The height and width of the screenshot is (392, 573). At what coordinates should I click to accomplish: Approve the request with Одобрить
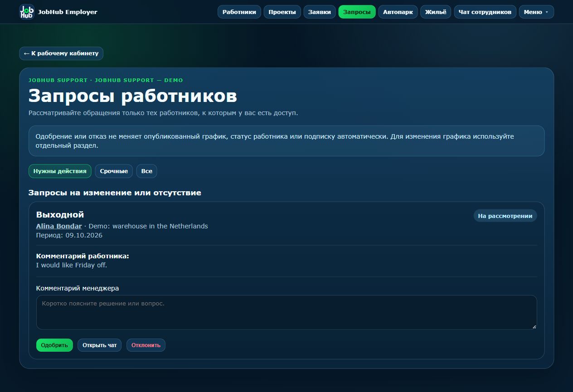pyautogui.click(x=54, y=345)
